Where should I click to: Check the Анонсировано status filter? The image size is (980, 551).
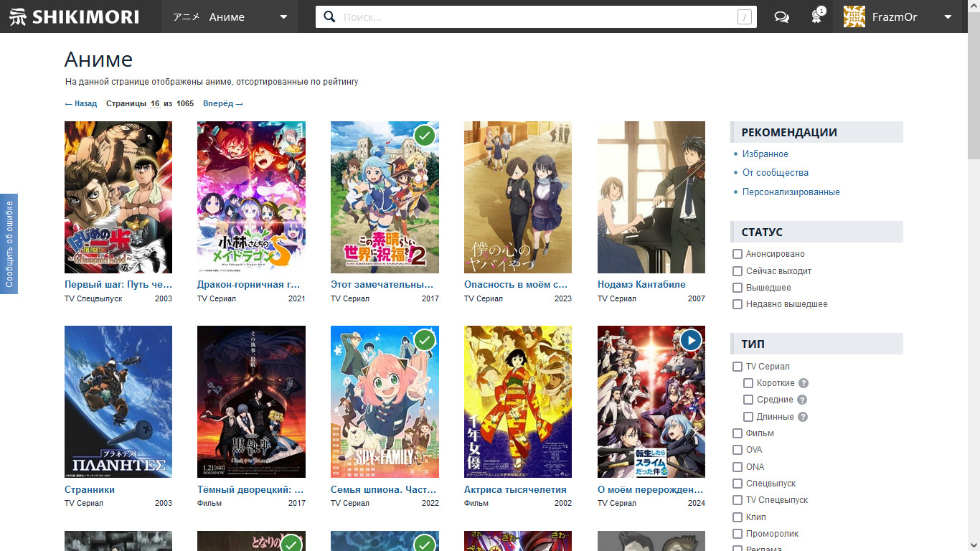pyautogui.click(x=738, y=254)
